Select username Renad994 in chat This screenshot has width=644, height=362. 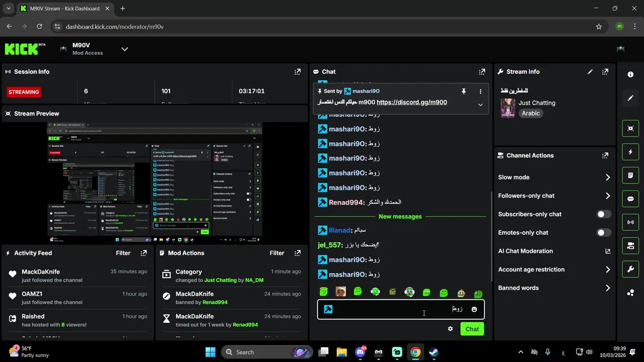[x=346, y=202]
